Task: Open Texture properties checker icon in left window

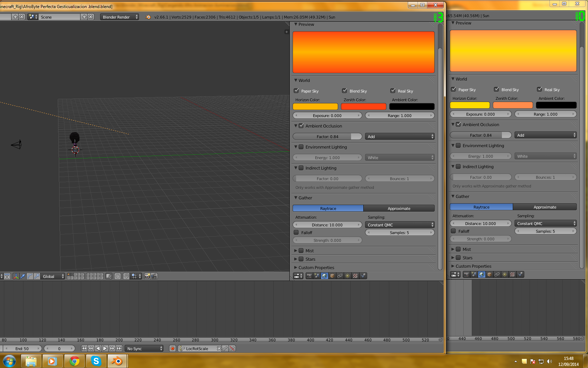Action: 355,276
